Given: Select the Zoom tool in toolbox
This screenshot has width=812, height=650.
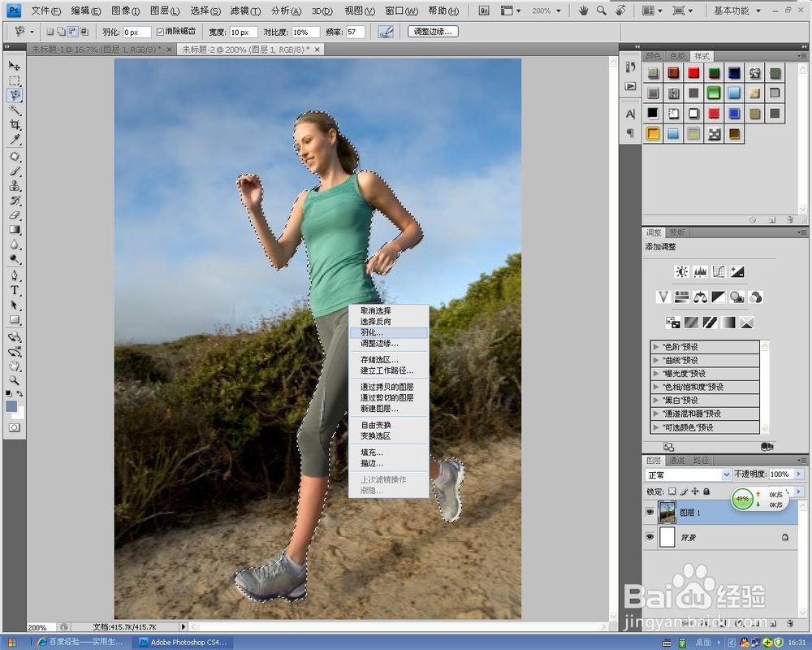Looking at the screenshot, I should coord(15,380).
